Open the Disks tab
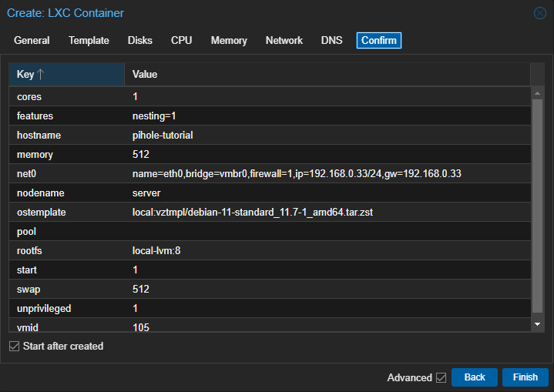The image size is (554, 392). (140, 41)
